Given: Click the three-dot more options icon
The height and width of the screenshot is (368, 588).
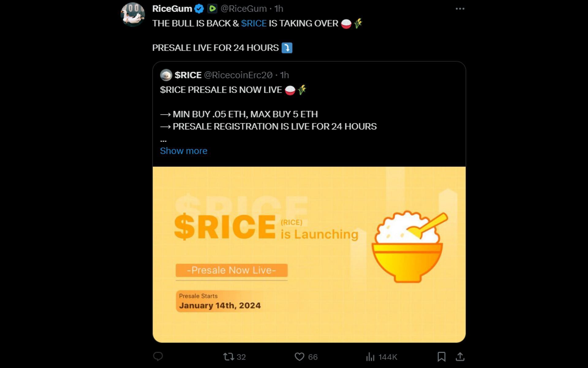Looking at the screenshot, I should [460, 9].
